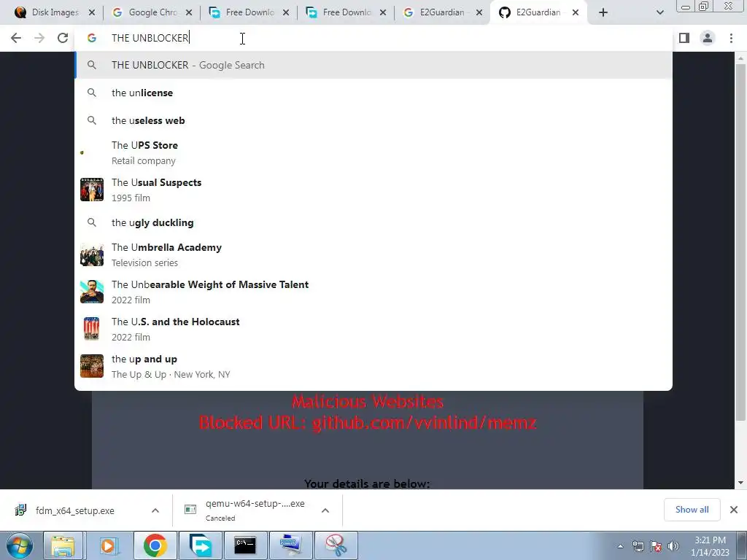Select The U.S. and the Holocaust suggestion

(373, 329)
